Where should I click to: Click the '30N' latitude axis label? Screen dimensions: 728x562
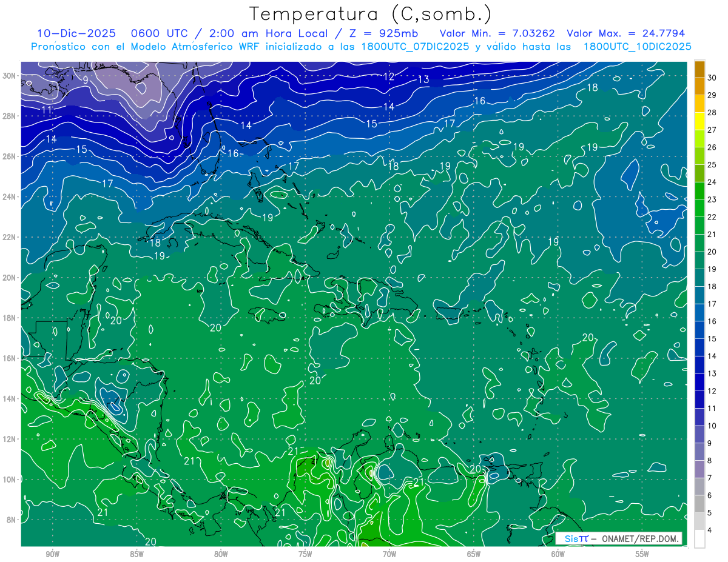10,75
